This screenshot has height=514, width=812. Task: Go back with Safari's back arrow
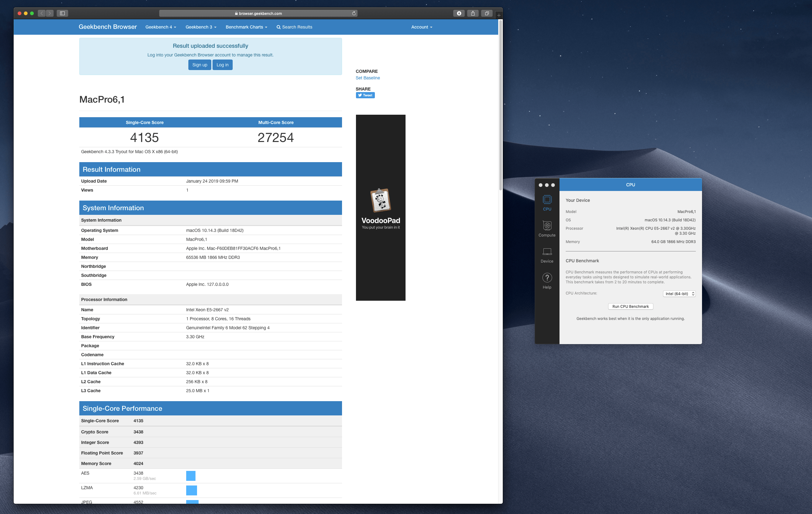click(42, 13)
